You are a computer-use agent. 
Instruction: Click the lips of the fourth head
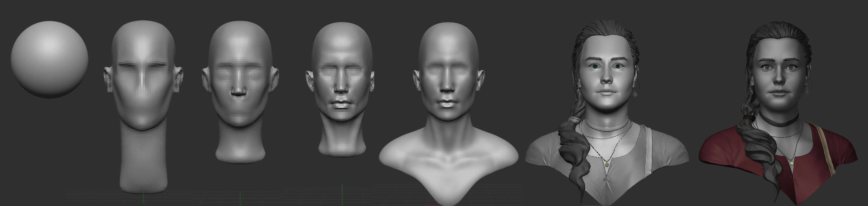[x=341, y=104]
